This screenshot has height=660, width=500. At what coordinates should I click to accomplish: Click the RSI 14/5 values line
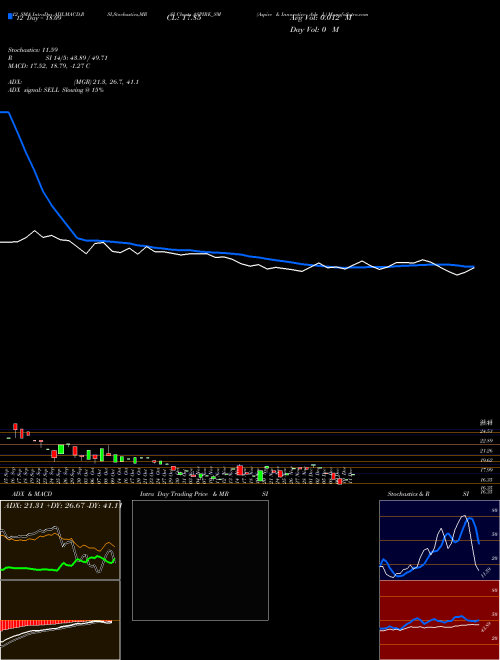click(x=58, y=58)
